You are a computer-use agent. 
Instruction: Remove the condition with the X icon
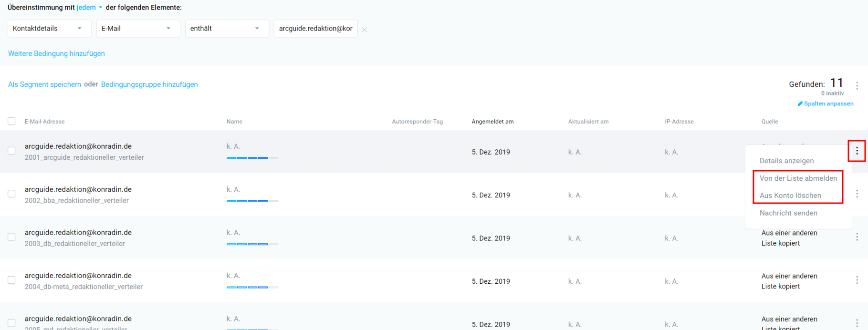click(365, 30)
